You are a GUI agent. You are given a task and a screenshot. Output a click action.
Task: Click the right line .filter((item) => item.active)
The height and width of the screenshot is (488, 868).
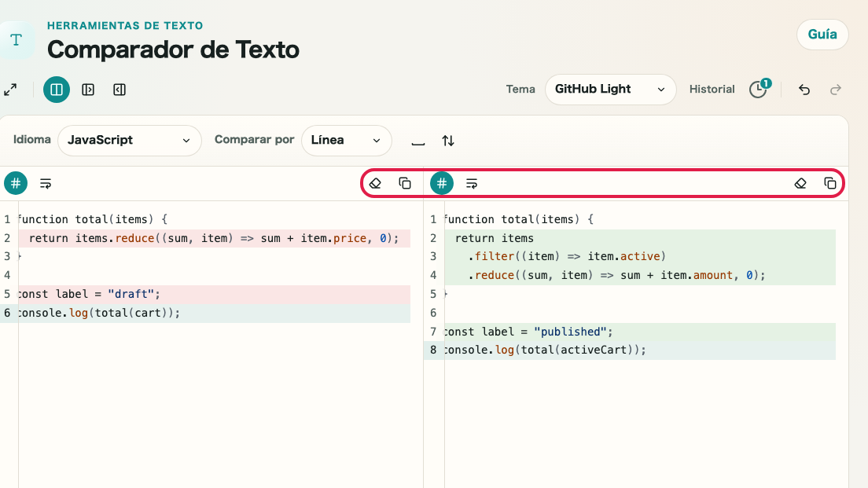(640, 257)
